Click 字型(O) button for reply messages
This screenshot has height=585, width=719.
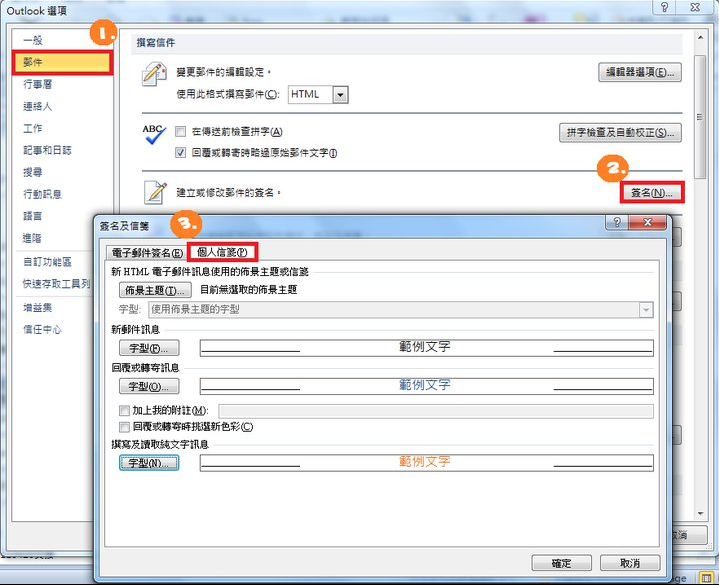149,386
